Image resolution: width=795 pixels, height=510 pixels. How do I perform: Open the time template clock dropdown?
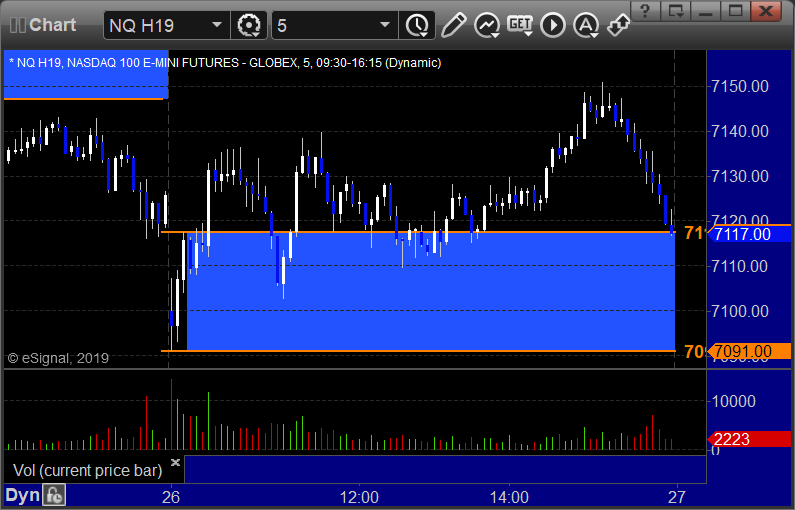pos(417,25)
